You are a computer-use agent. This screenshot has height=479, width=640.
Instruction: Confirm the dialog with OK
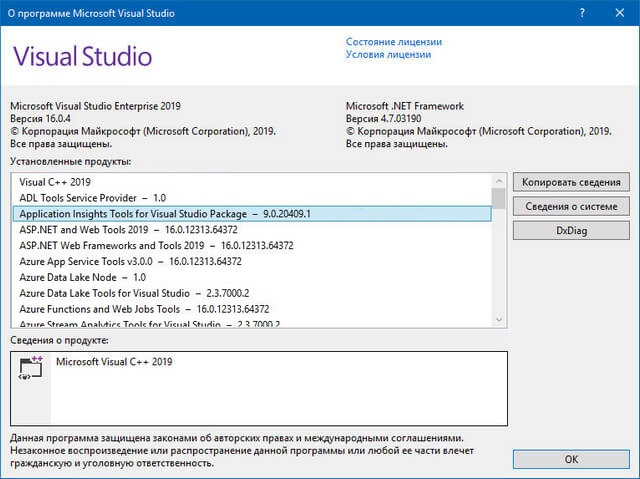coord(571,459)
